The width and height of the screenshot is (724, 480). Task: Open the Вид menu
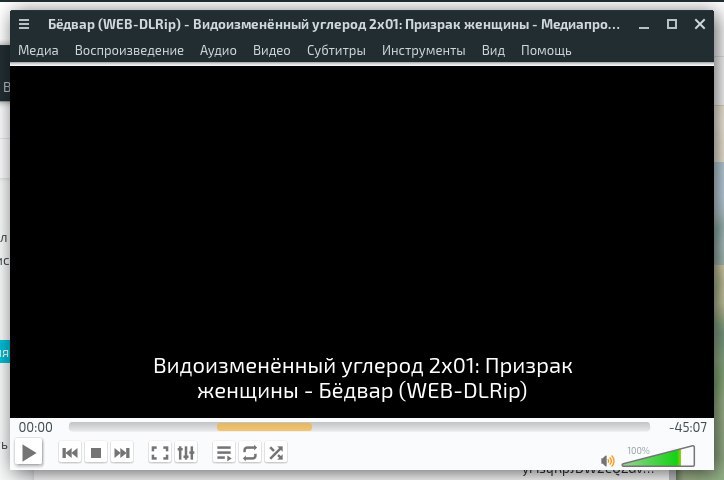[493, 50]
